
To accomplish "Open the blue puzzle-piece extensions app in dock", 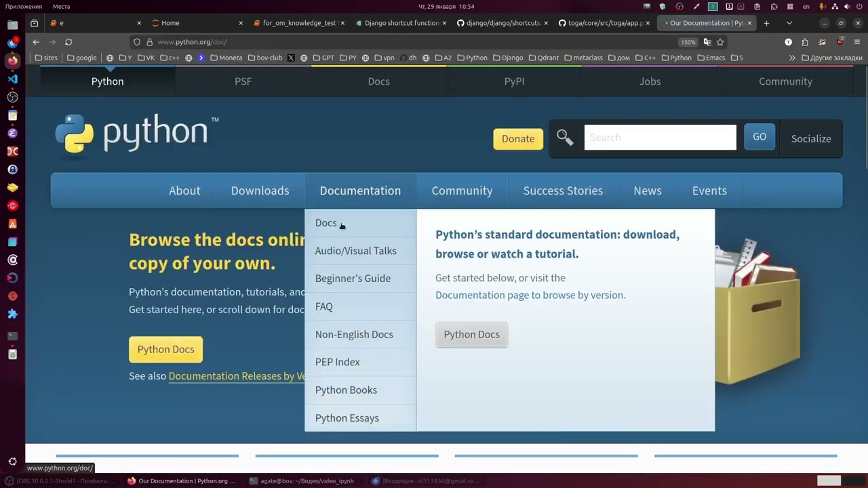I will pyautogui.click(x=12, y=314).
